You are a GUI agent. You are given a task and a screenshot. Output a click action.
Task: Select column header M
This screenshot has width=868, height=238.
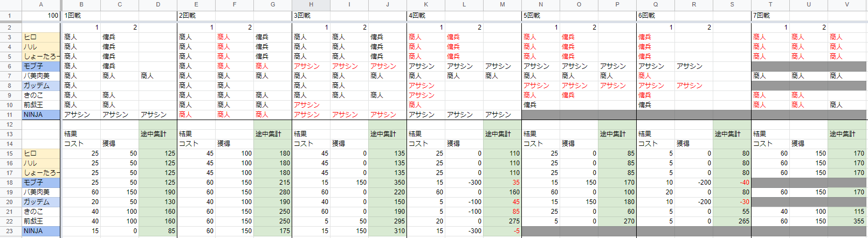(502, 4)
